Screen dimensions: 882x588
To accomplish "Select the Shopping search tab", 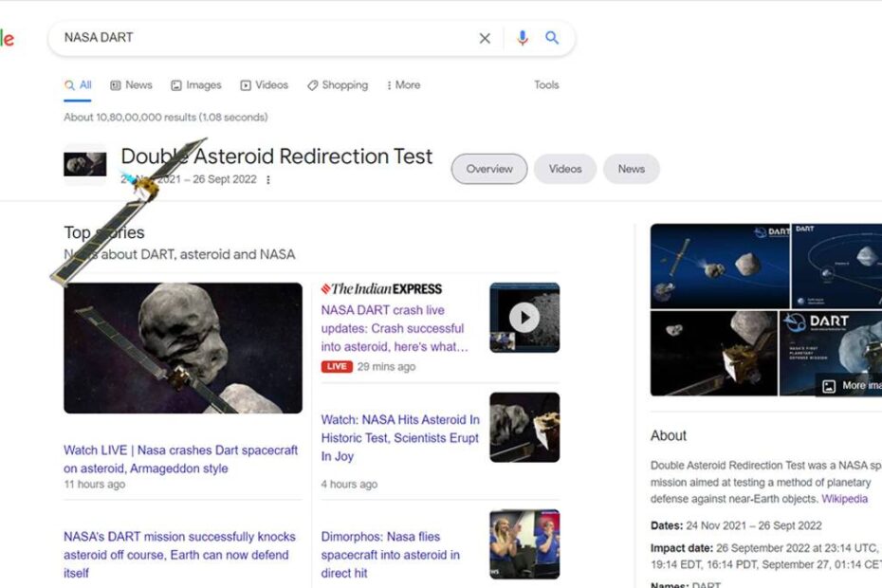I will [x=338, y=85].
